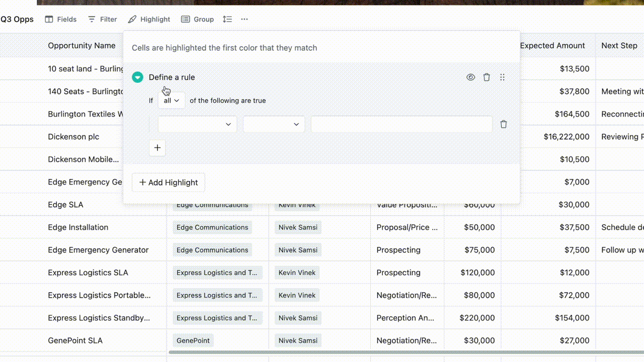644x362 pixels.
Task: Click the Highlight toolbar button
Action: [149, 19]
